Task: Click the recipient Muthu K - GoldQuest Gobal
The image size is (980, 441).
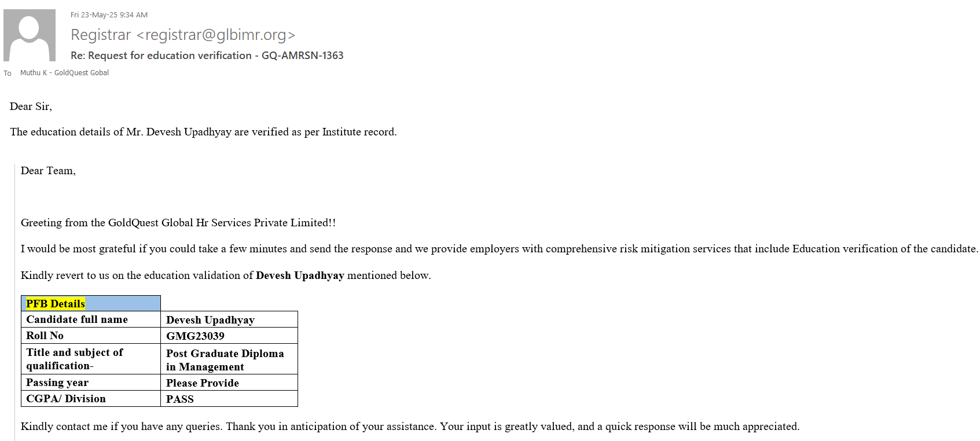Action: (64, 73)
